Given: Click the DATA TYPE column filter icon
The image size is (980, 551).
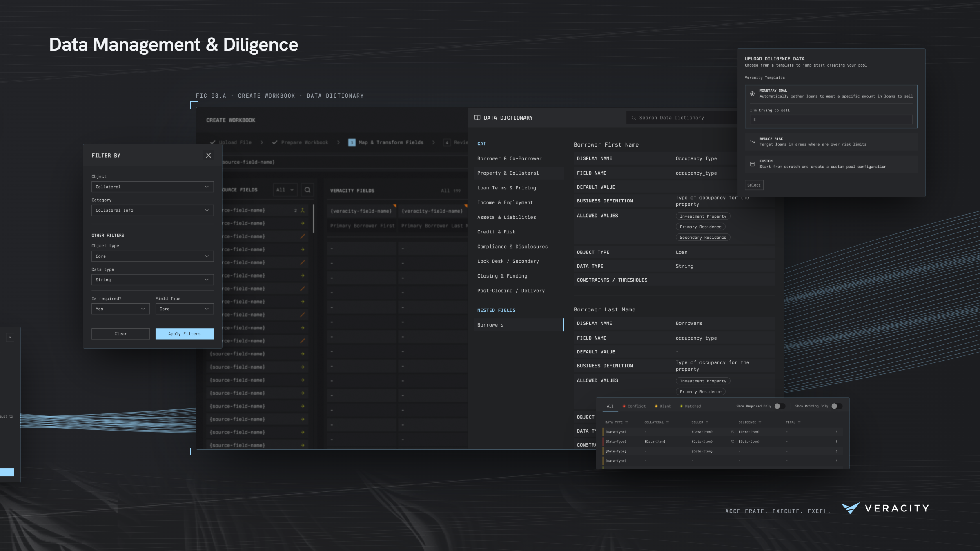Looking at the screenshot, I should (x=626, y=422).
